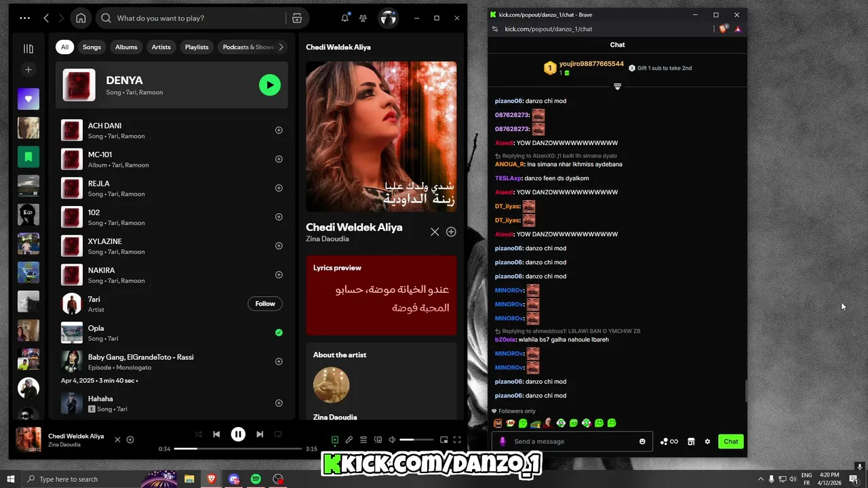Click Kick chat address bar URL

point(548,29)
